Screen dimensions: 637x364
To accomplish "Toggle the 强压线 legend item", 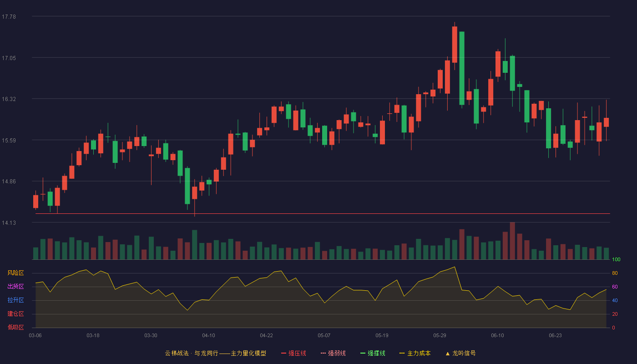I will tap(293, 353).
